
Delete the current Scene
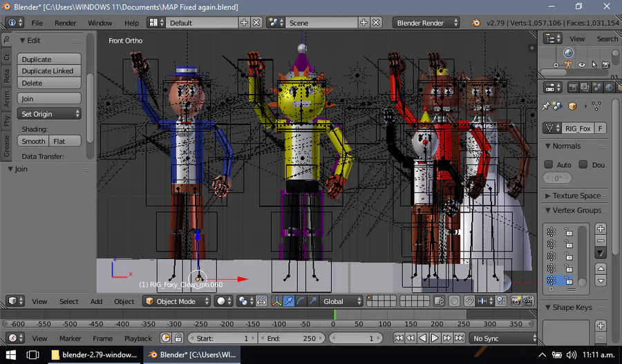pyautogui.click(x=376, y=23)
